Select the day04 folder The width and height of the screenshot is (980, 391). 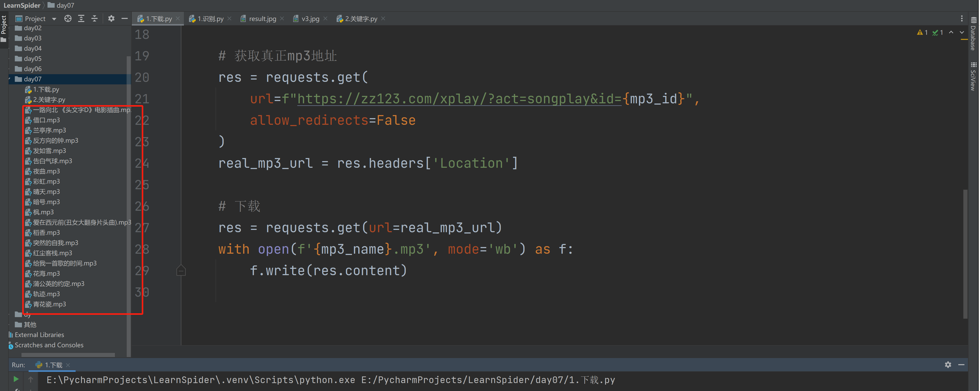click(x=28, y=48)
